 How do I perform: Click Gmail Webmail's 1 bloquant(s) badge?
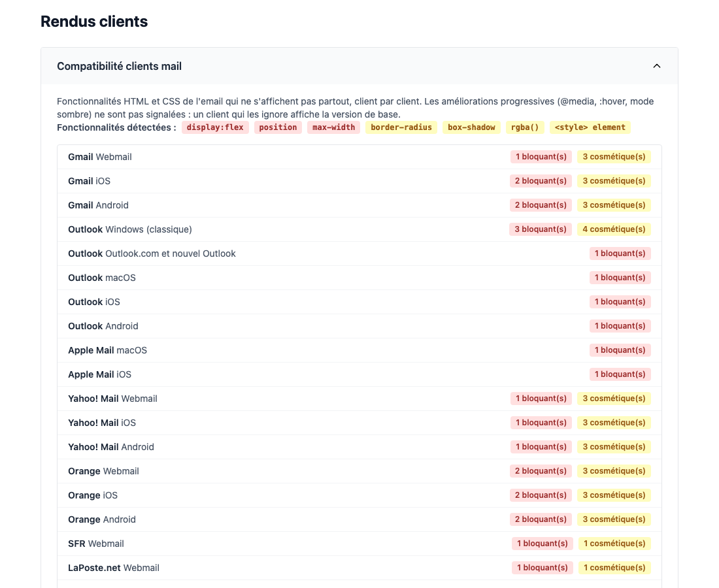click(541, 157)
